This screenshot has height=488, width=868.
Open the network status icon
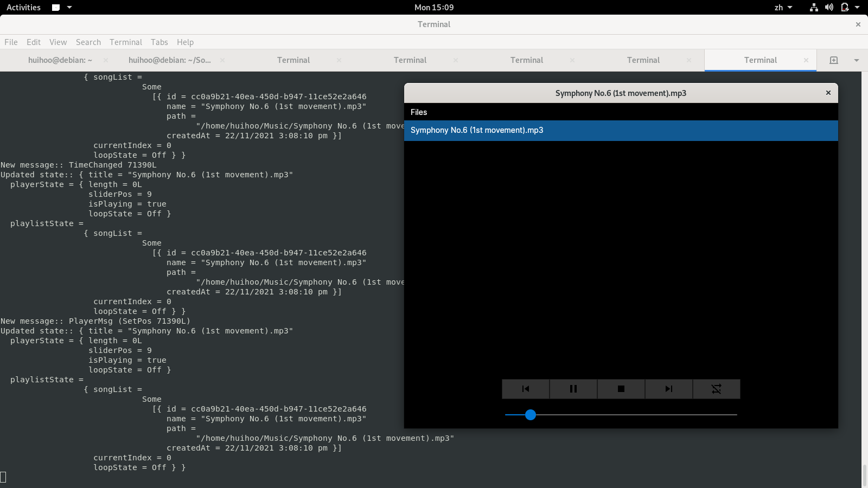click(814, 8)
